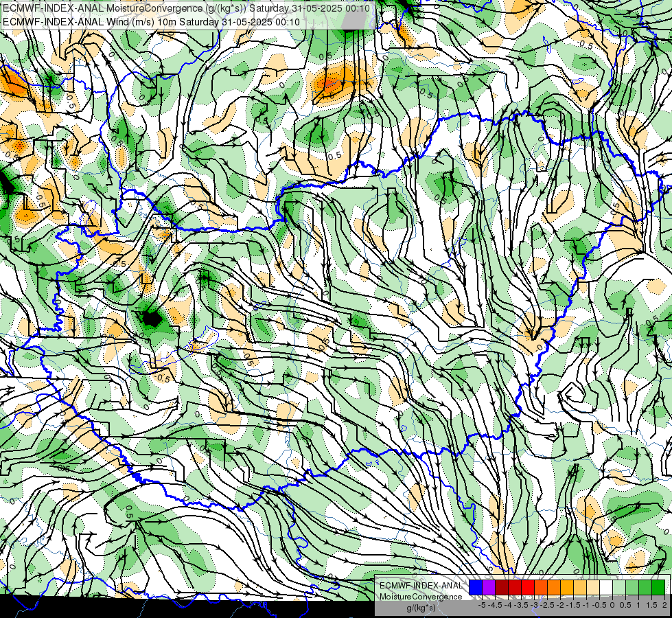Click the blue legend color swatch
The height and width of the screenshot is (618, 672).
[476, 587]
